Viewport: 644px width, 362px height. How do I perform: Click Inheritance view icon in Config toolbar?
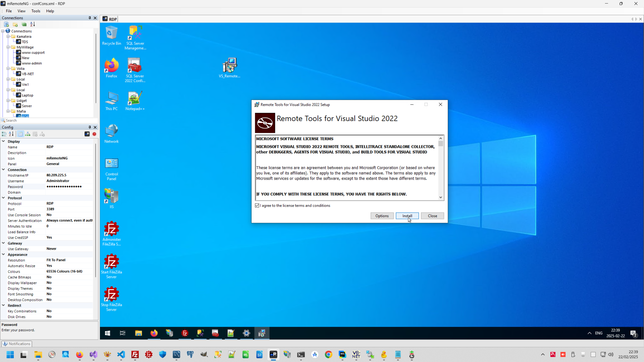coord(28,134)
